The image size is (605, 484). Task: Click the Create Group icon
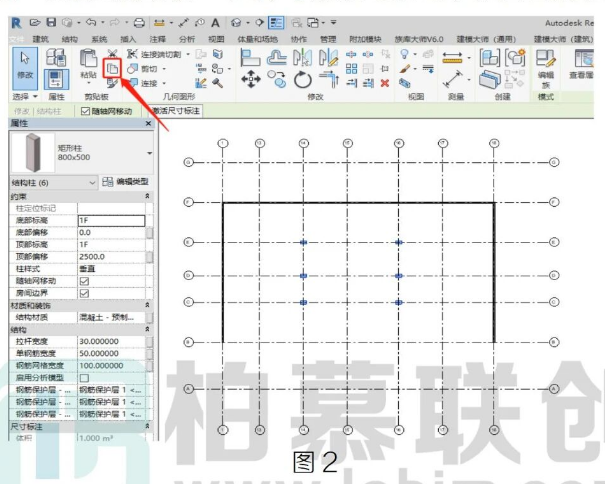[x=515, y=58]
